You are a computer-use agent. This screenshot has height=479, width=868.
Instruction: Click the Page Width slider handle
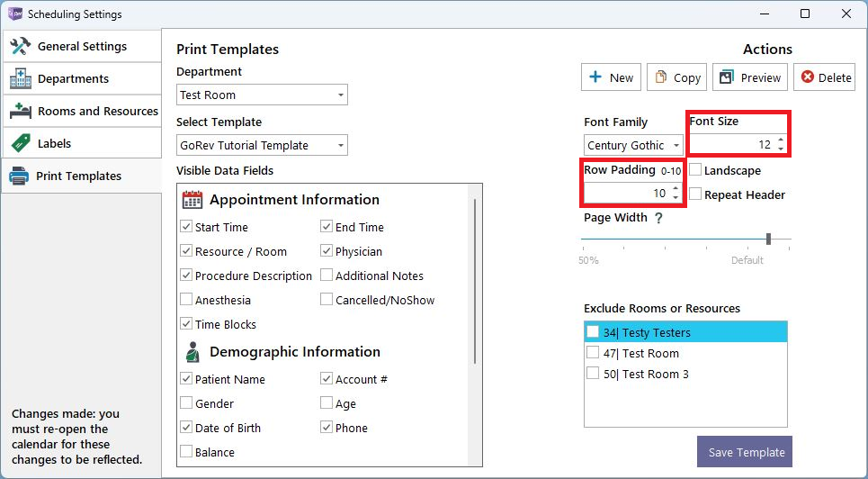(768, 239)
